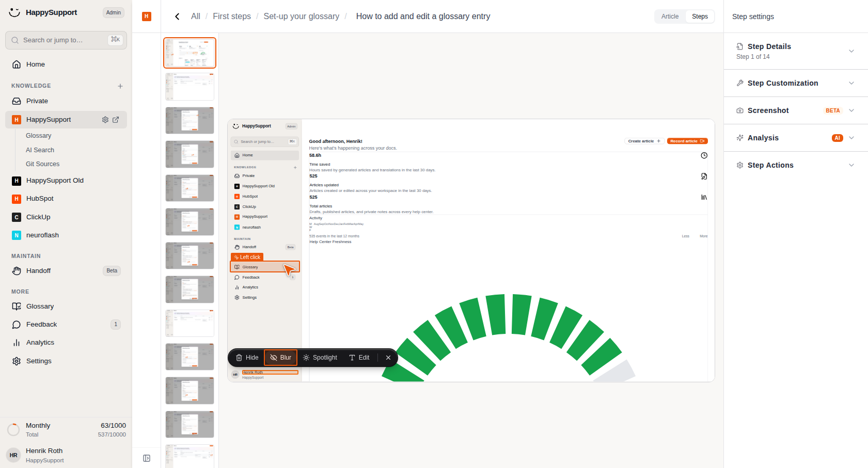Click the orange H workspace icon in header
868x468 pixels.
tap(147, 17)
